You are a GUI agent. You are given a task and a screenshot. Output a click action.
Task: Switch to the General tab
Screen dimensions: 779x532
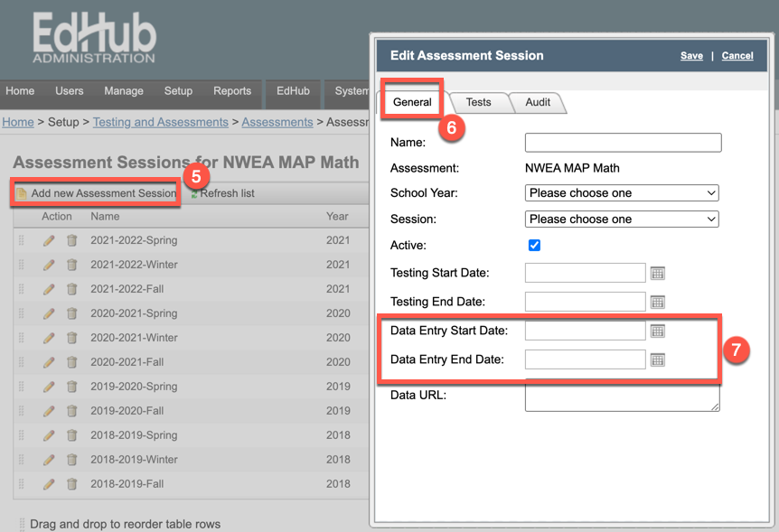pos(412,102)
